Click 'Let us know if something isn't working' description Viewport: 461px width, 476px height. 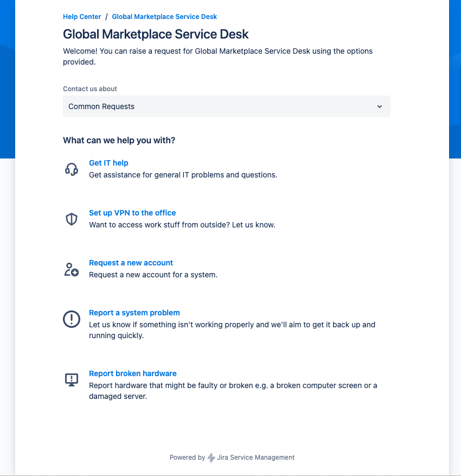[x=232, y=330]
